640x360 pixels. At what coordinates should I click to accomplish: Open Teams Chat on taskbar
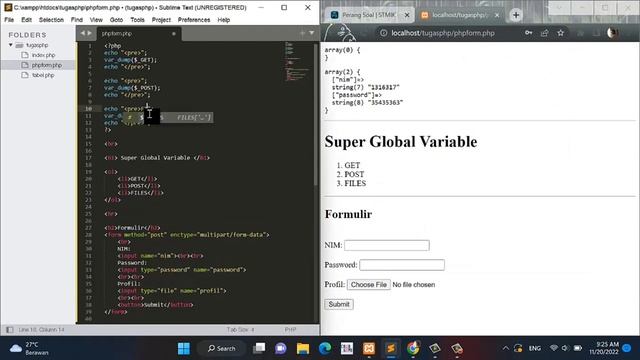coord(281,348)
